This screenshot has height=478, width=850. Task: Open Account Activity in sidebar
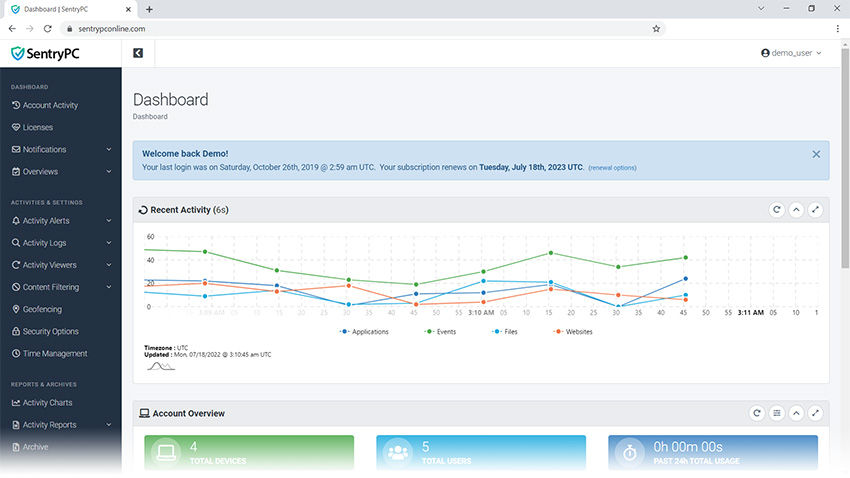point(50,106)
